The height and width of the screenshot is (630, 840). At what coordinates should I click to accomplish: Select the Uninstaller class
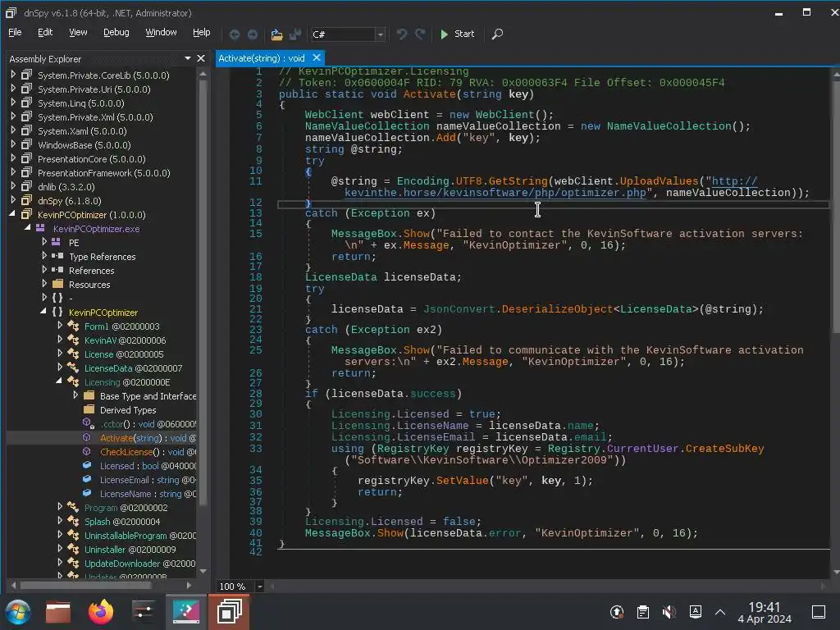point(130,550)
